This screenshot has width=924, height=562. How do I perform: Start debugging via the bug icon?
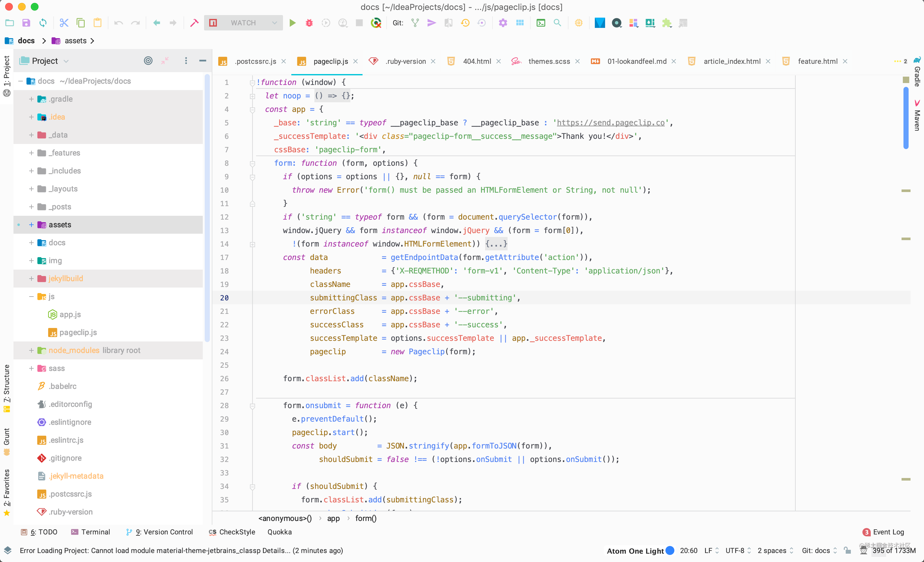pos(309,22)
